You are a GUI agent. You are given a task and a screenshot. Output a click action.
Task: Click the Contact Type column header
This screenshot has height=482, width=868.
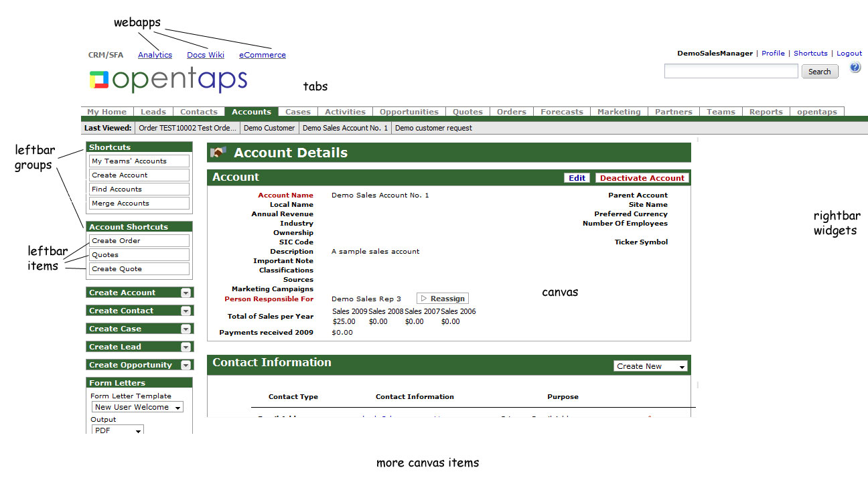pyautogui.click(x=293, y=397)
